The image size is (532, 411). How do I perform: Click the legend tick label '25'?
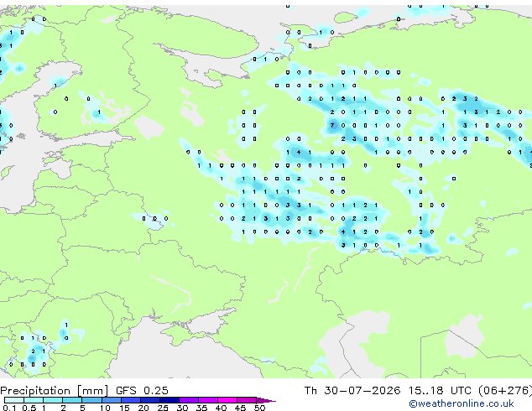click(x=163, y=408)
